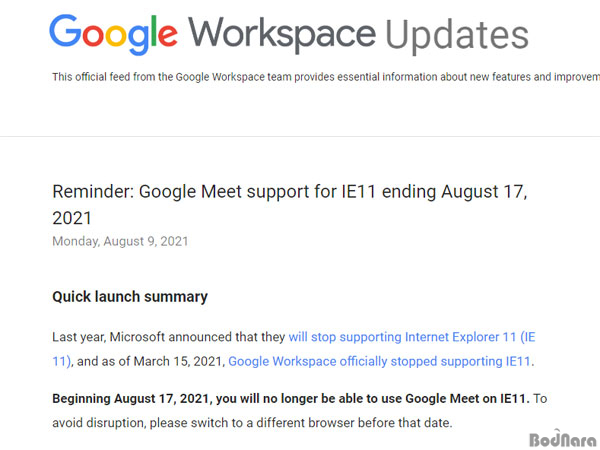Open 'Google Workspace officially stopped supporting IE11' link
600x450 pixels.
[379, 361]
